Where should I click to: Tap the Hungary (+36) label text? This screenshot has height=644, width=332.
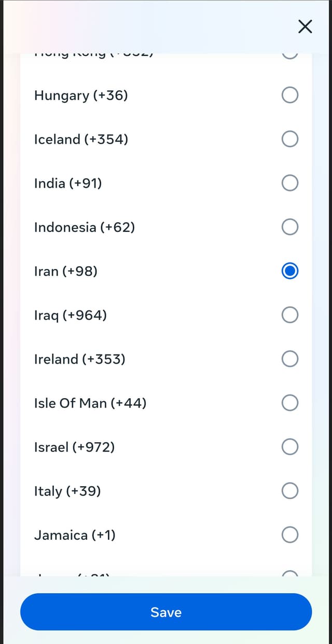click(81, 95)
